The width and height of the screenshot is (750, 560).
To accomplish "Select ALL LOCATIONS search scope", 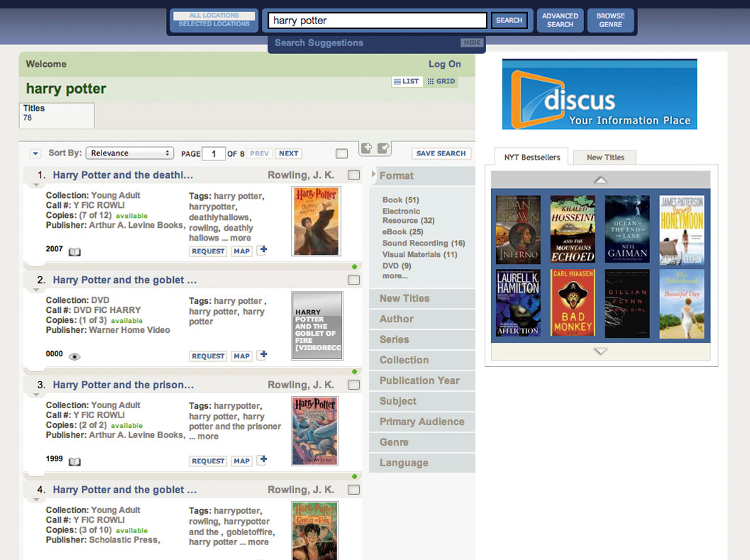I will coord(214,16).
